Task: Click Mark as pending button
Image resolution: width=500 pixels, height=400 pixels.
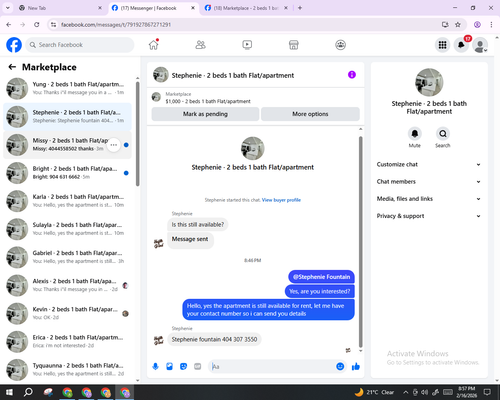Action: (x=205, y=114)
